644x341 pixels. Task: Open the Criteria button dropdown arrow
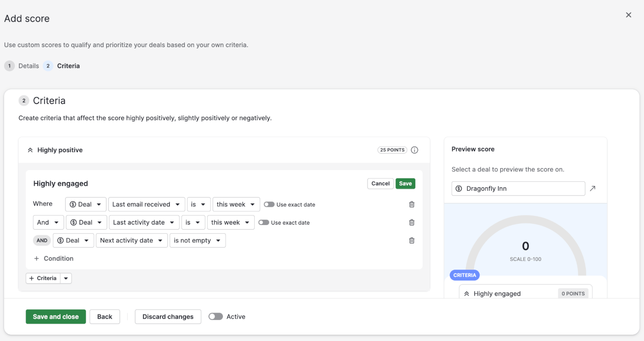pyautogui.click(x=66, y=278)
